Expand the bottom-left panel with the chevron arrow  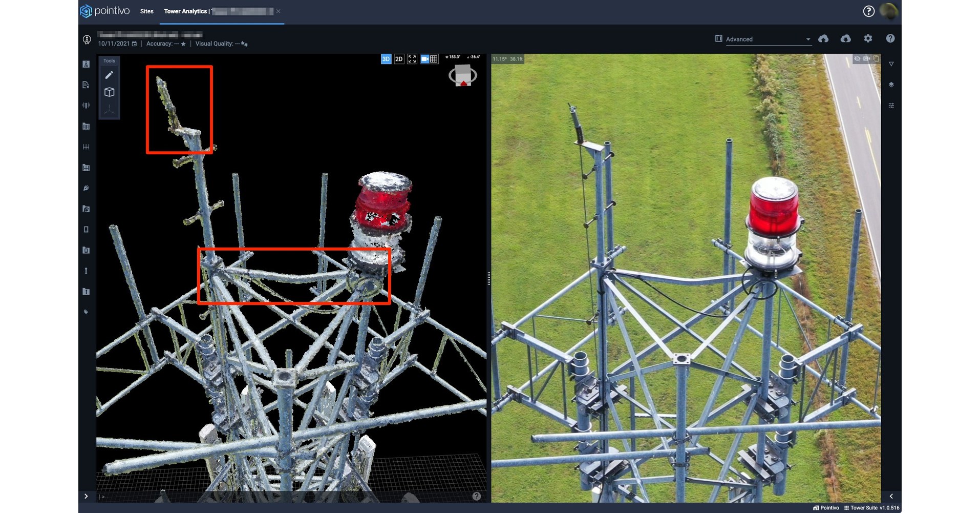tap(86, 496)
